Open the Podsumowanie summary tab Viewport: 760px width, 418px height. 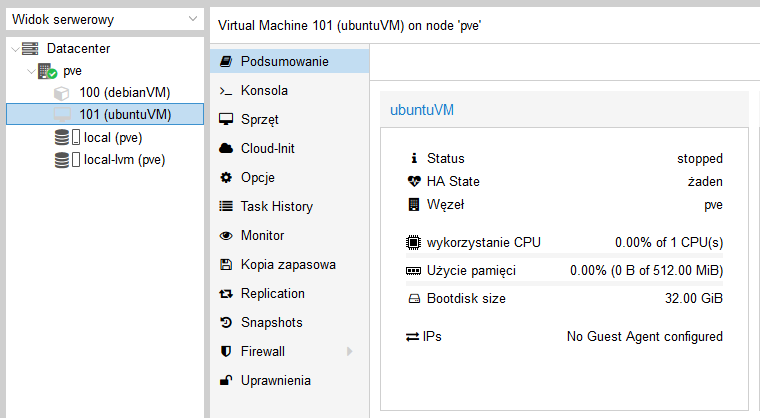click(x=284, y=61)
